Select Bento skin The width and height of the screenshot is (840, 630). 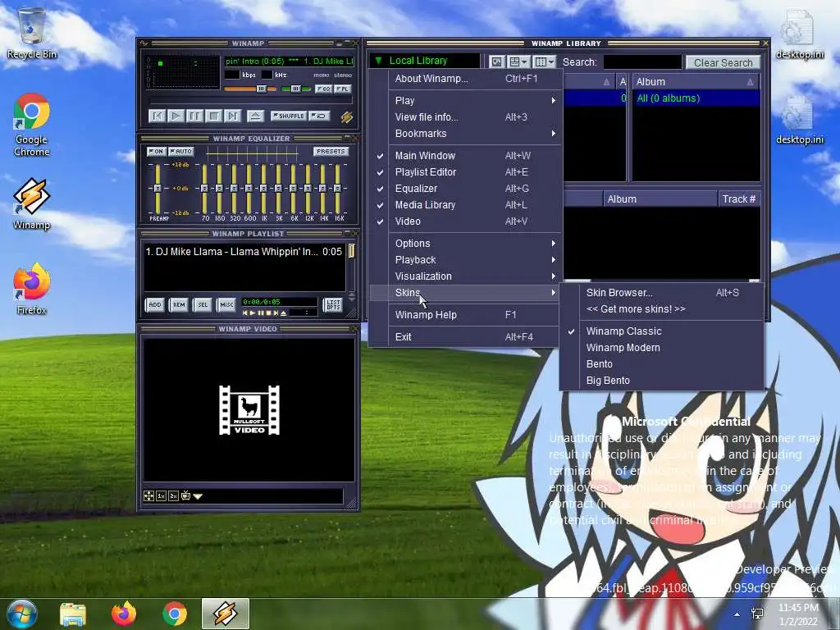(x=662, y=364)
